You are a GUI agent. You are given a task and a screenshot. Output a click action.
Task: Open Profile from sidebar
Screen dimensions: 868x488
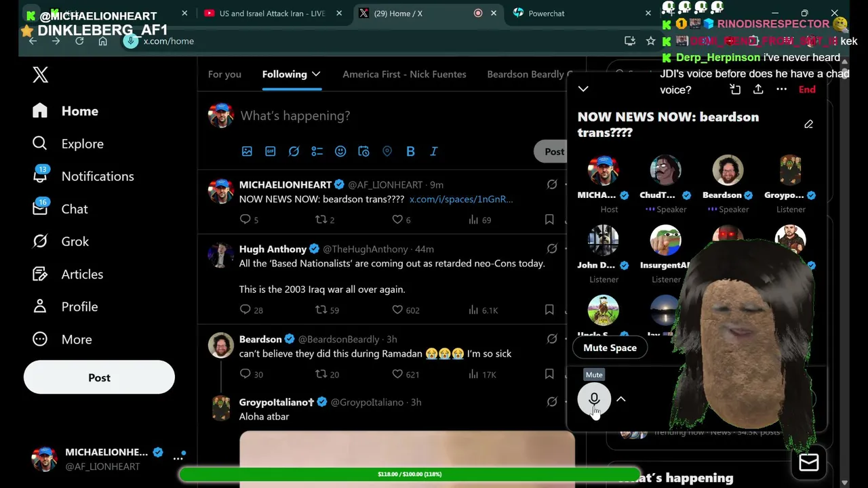[65, 306]
